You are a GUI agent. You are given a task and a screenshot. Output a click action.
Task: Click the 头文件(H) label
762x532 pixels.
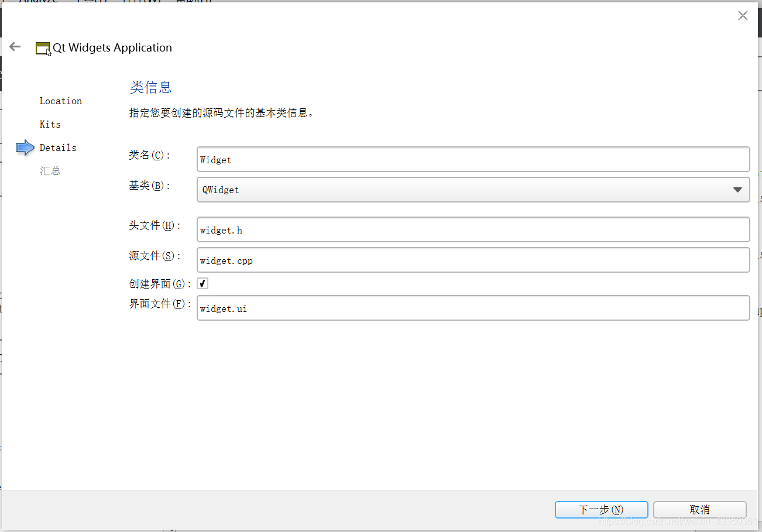[x=155, y=225]
